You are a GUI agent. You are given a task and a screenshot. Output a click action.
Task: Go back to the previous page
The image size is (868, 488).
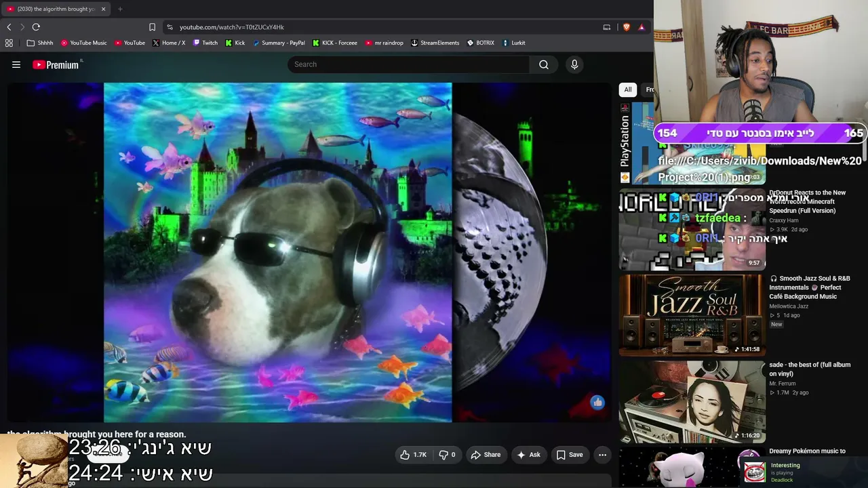[x=9, y=27]
